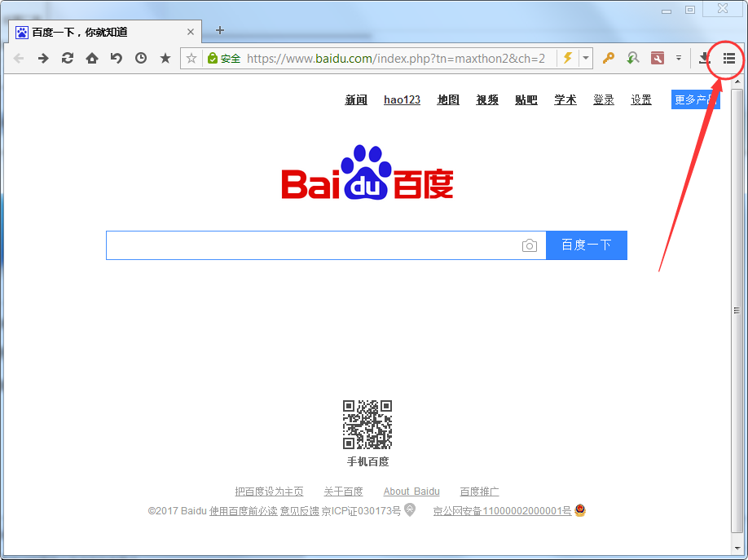Viewport: 748px width, 560px height.
Task: Bookmark this page with outline star
Action: (191, 58)
